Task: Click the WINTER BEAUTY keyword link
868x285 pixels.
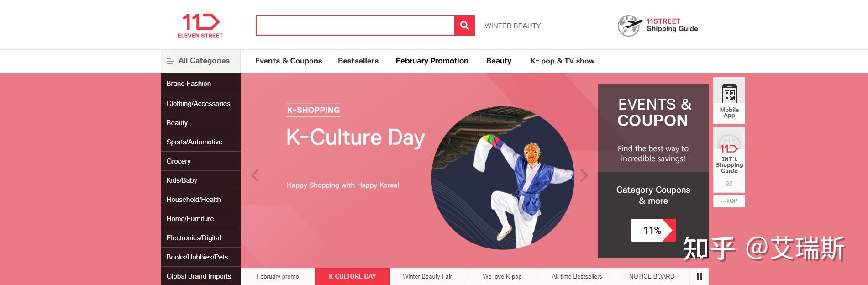Action: tap(512, 26)
